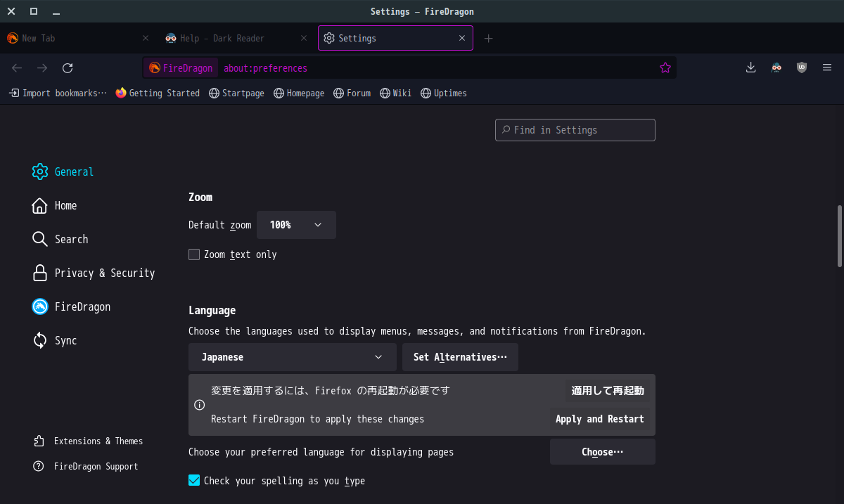The image size is (844, 504).
Task: Expand the Default zoom 100% dropdown
Action: point(296,225)
